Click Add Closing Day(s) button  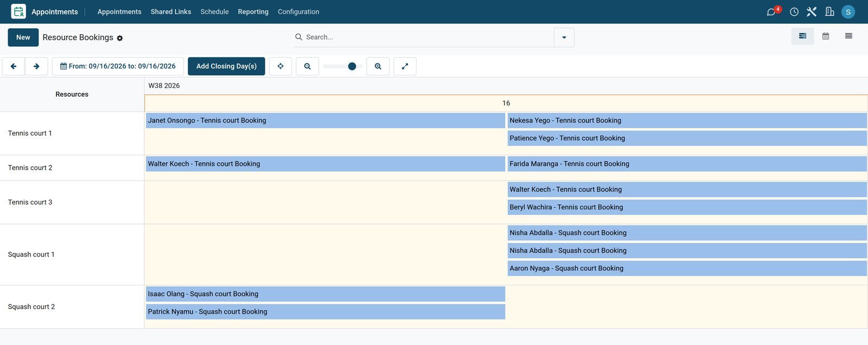point(226,66)
